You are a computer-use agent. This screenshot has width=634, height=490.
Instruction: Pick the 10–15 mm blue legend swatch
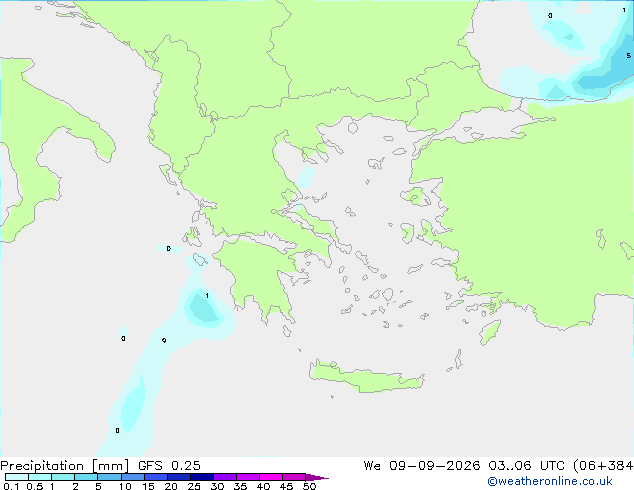click(133, 477)
